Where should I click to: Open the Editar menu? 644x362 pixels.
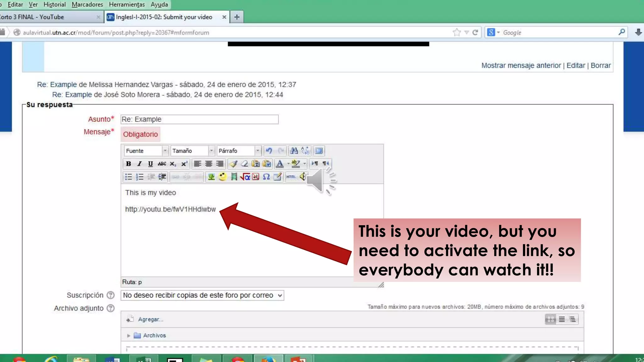click(x=15, y=4)
